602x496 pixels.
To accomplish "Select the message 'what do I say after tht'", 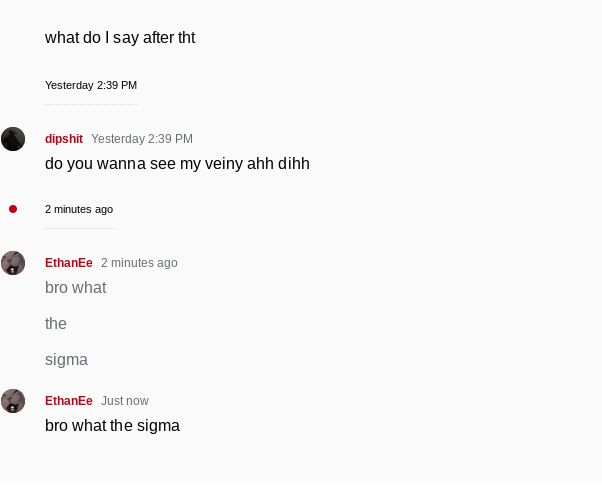I will (120, 38).
